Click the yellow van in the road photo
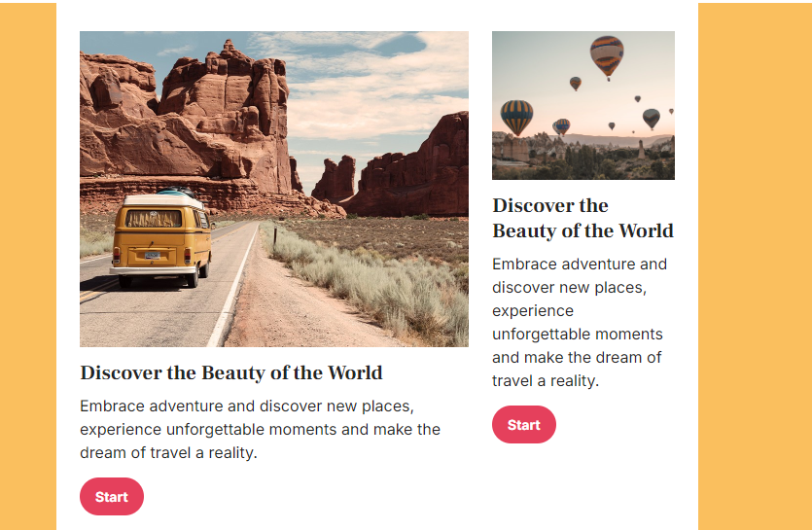Image resolution: width=812 pixels, height=530 pixels. pyautogui.click(x=161, y=238)
